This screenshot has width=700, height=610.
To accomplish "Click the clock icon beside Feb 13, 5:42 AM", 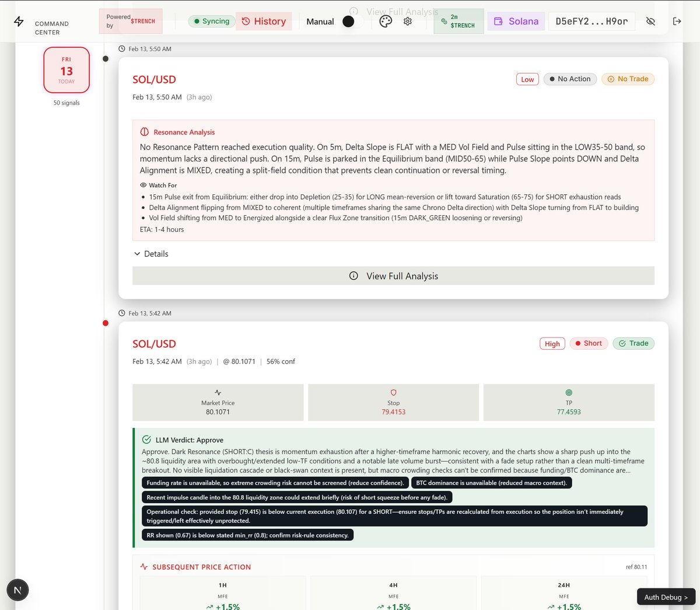I will (x=122, y=313).
